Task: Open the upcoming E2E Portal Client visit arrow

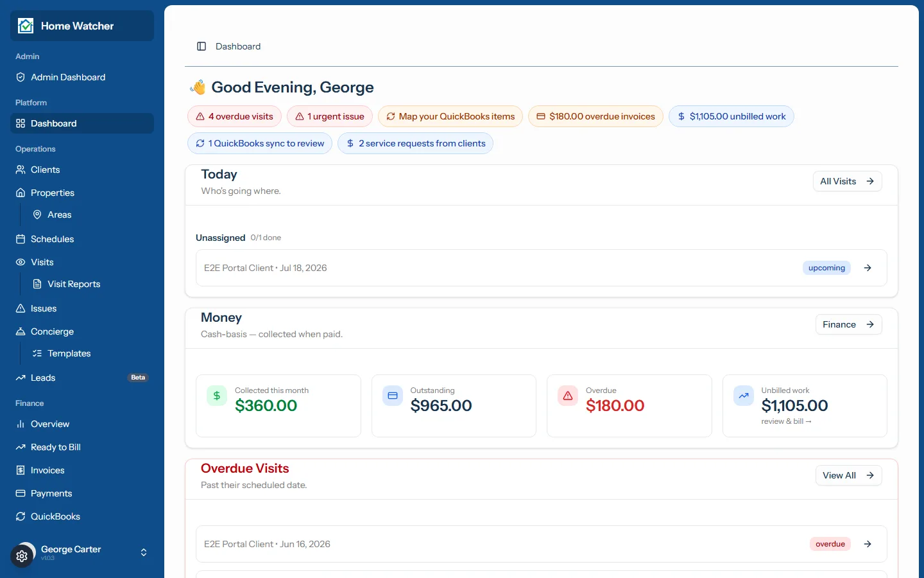Action: click(868, 268)
